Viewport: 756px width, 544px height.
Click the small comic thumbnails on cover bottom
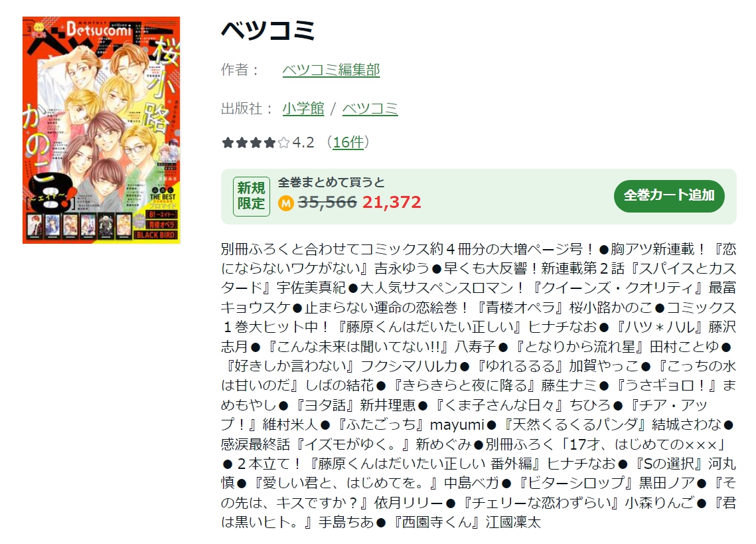(x=79, y=227)
